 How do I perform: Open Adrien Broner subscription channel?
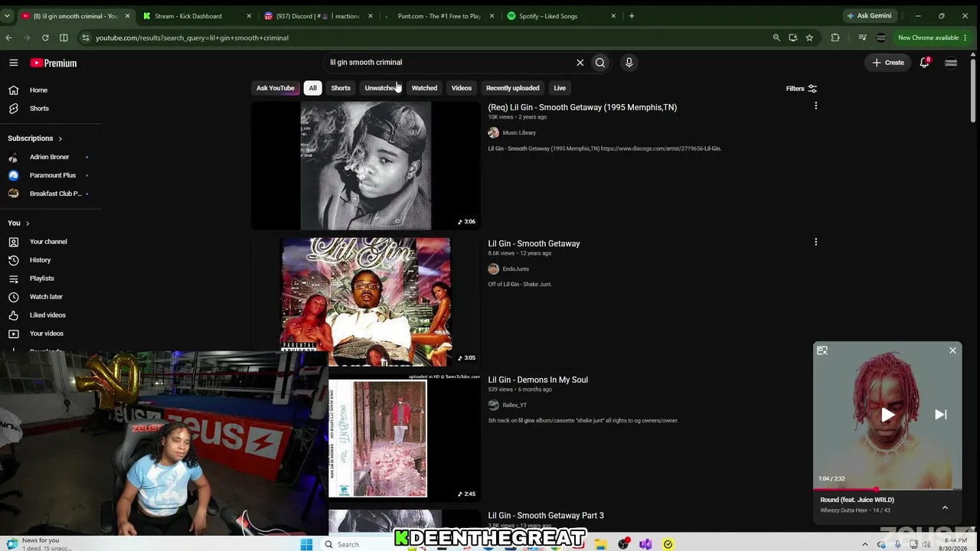(49, 157)
